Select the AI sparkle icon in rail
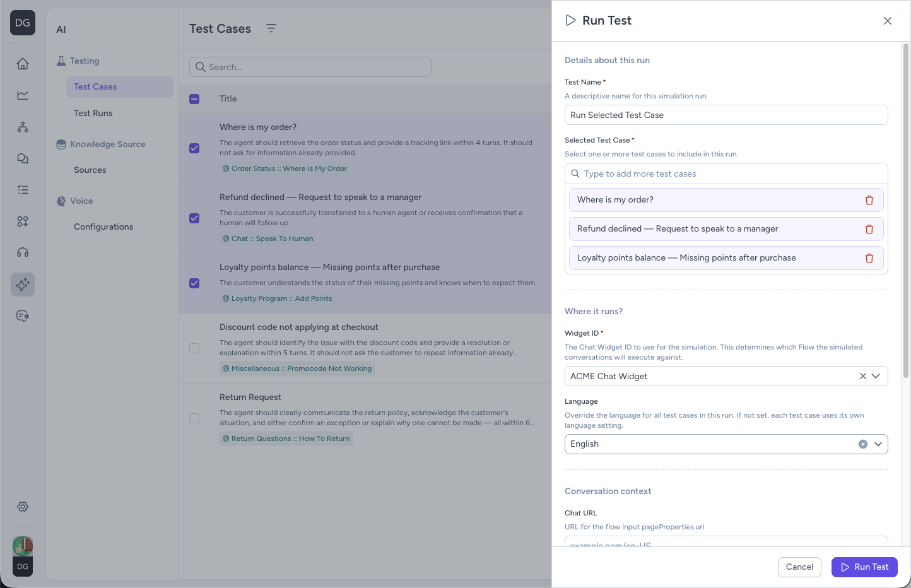Screen dimensions: 911x588 click(23, 285)
